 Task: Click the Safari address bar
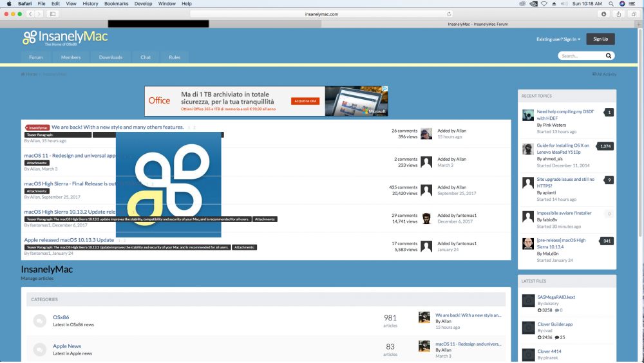321,14
